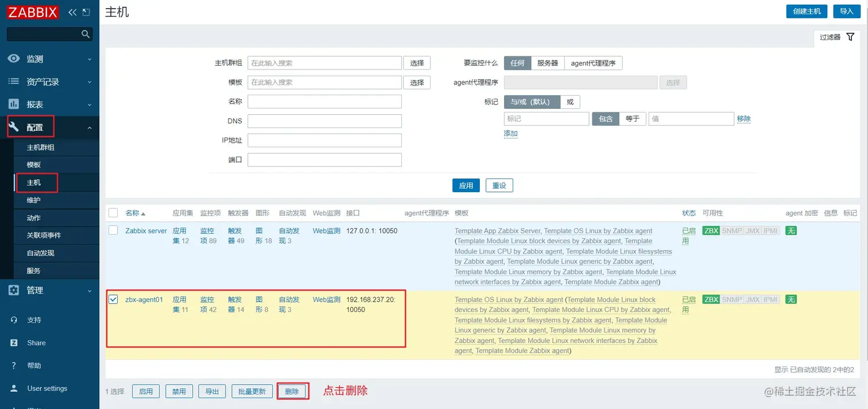
Task: Toggle the select-all hosts checkbox
Action: [x=113, y=213]
